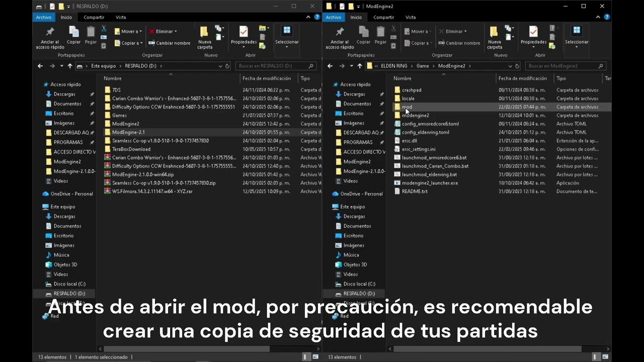Select 'WS.Filmora.14.3.2.11147.w64 - XYZ.rar' file
644x362 pixels.
152,192
